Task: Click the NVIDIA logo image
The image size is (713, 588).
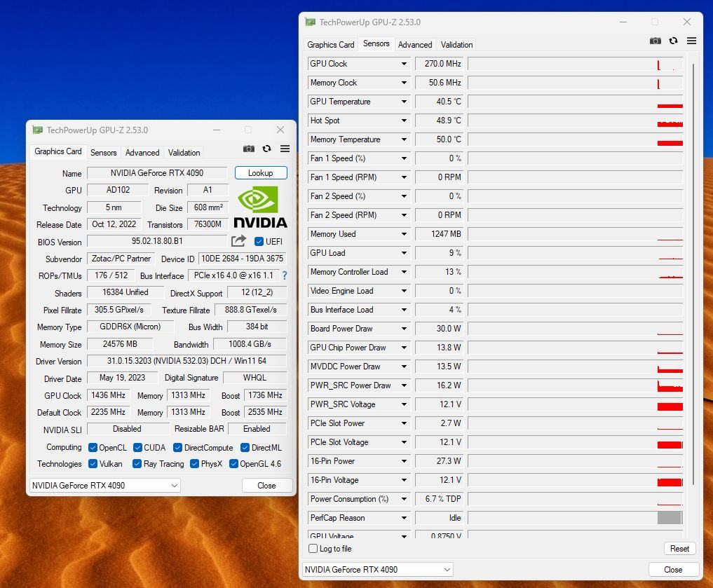Action: (261, 207)
